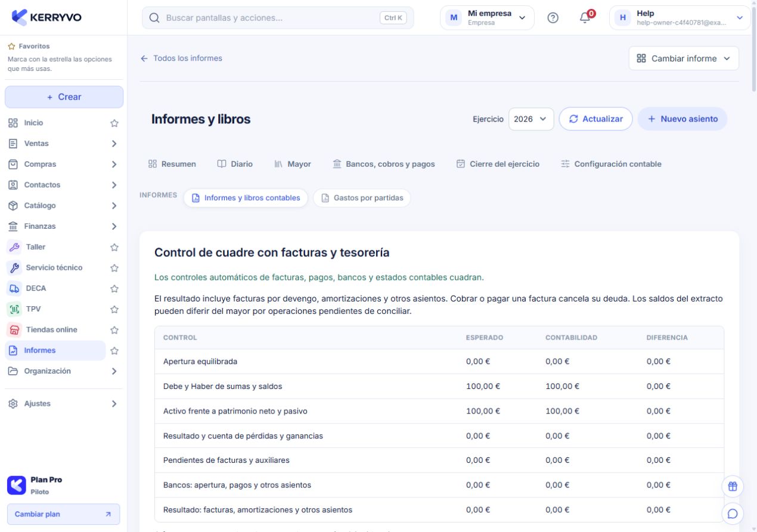Image resolution: width=757 pixels, height=532 pixels.
Task: Expand the Finanzas submenu chevron
Action: pos(114,226)
